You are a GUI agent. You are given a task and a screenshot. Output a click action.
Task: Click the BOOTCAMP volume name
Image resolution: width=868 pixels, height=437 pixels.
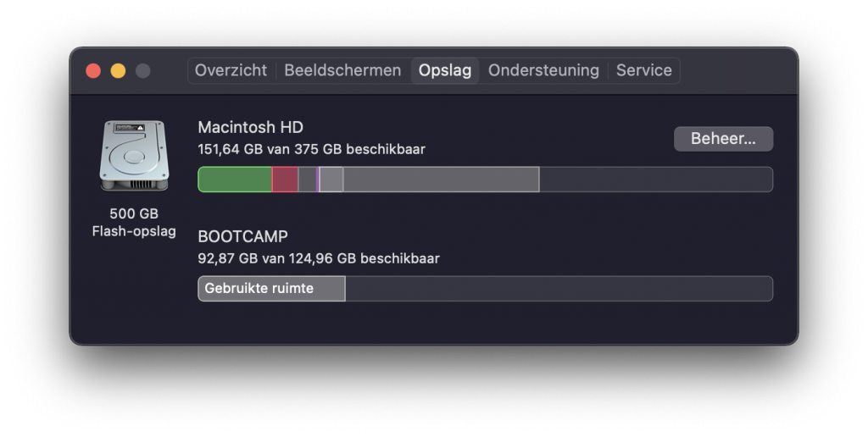tap(242, 236)
